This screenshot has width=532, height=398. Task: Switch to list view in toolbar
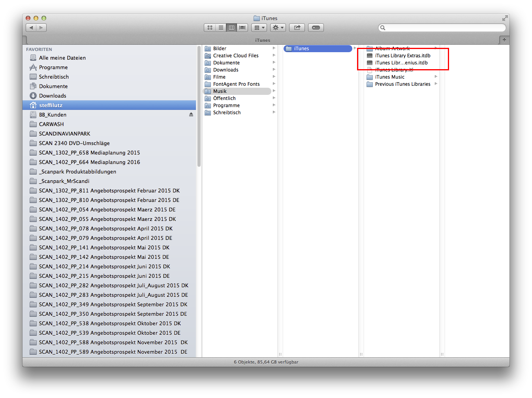click(221, 28)
